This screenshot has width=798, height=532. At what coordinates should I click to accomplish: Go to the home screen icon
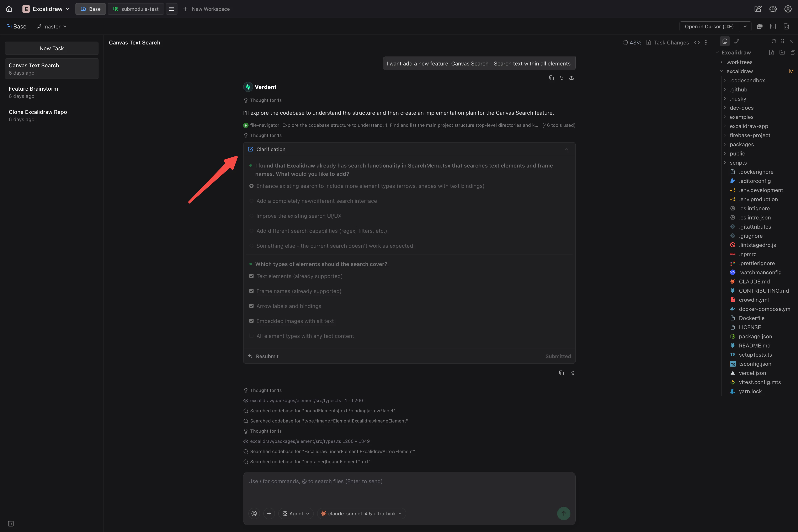pos(9,9)
